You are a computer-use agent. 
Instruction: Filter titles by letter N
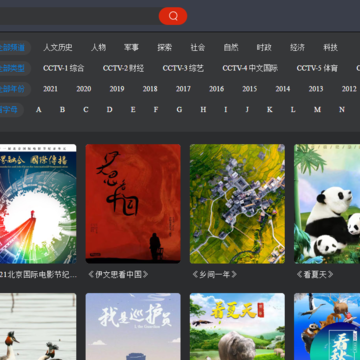coord(342,110)
